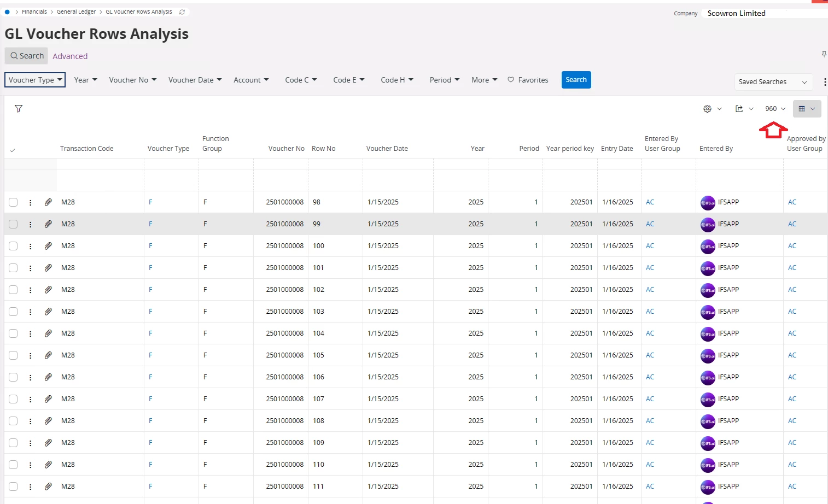Open the Saved Searches dropdown

(772, 82)
